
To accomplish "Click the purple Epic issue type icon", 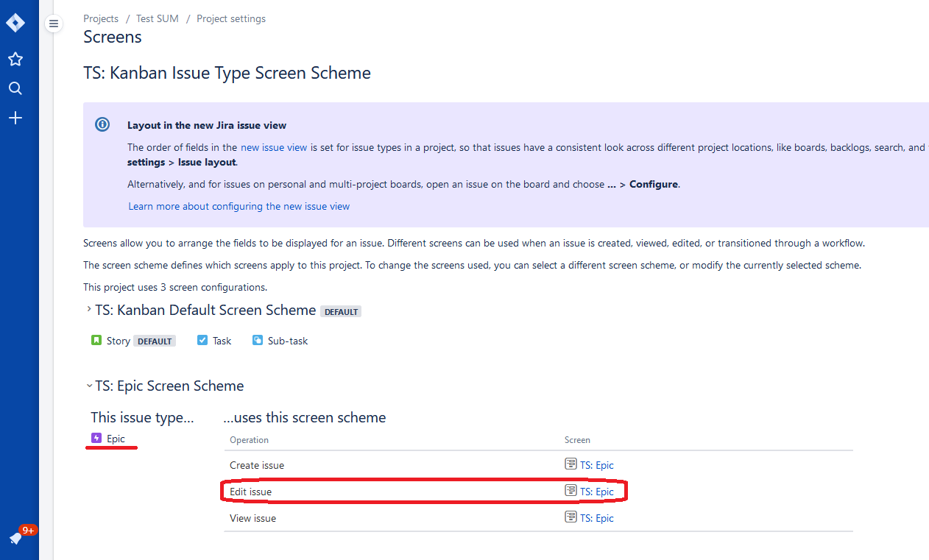I will 96,438.
